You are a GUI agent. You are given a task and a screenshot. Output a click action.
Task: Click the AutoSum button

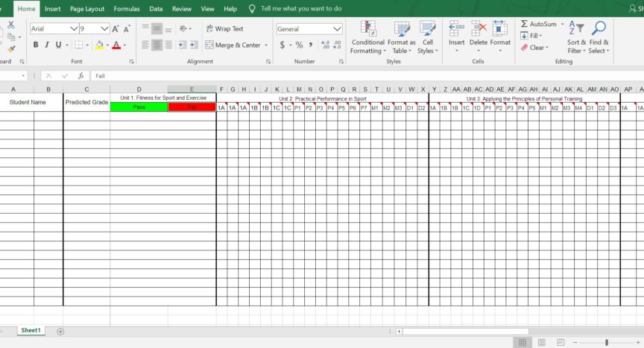pyautogui.click(x=539, y=24)
